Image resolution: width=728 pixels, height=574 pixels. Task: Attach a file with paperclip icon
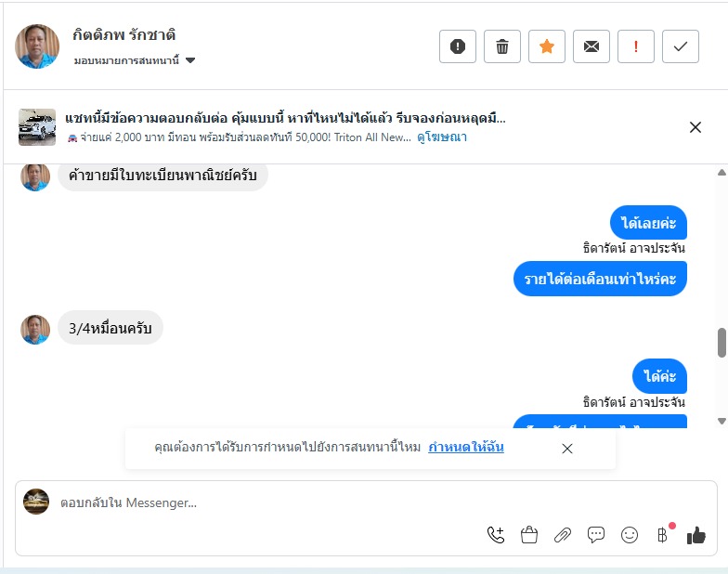[x=563, y=535]
